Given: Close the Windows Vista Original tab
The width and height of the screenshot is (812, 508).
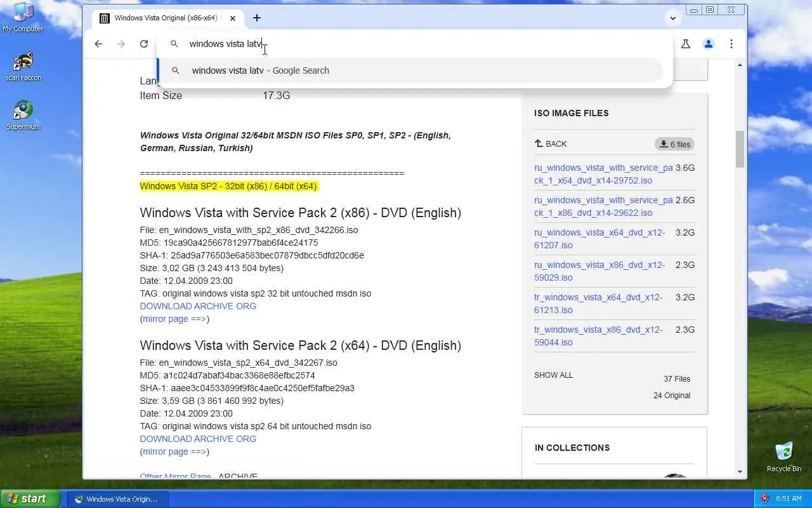Looking at the screenshot, I should tap(233, 18).
